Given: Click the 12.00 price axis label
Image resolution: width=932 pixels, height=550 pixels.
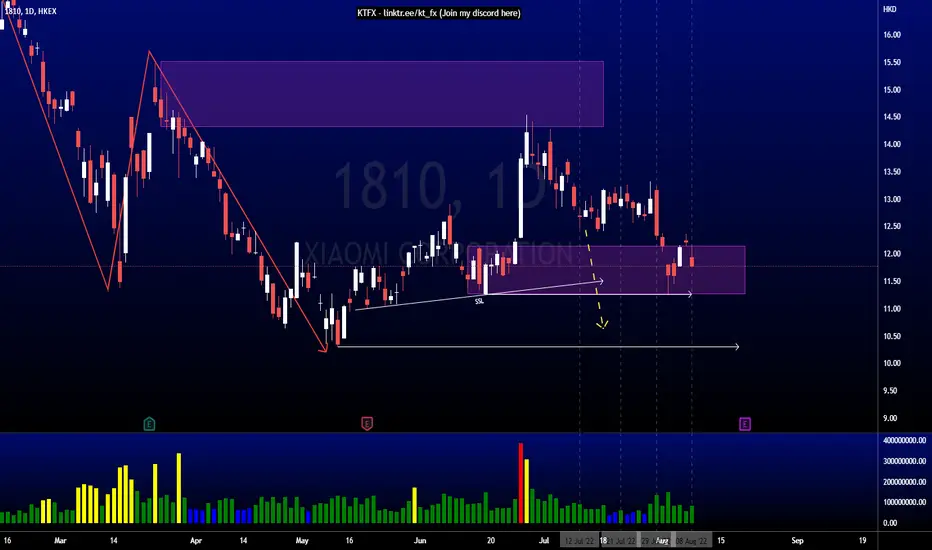Looking at the screenshot, I should click(x=892, y=254).
